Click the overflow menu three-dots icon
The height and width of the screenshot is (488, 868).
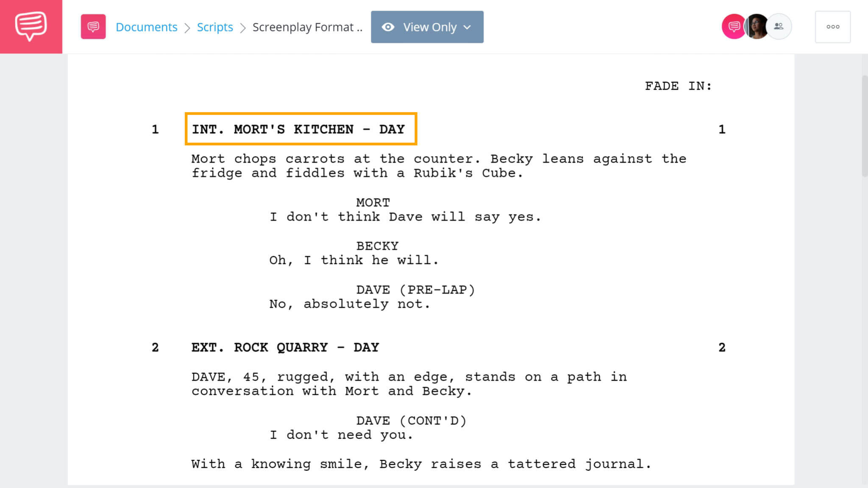pos(832,26)
